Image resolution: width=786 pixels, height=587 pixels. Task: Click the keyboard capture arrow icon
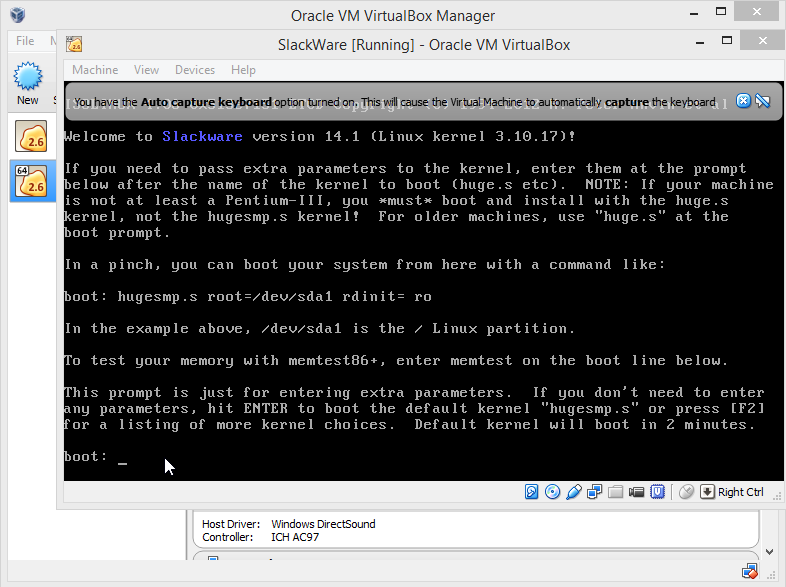pos(707,492)
